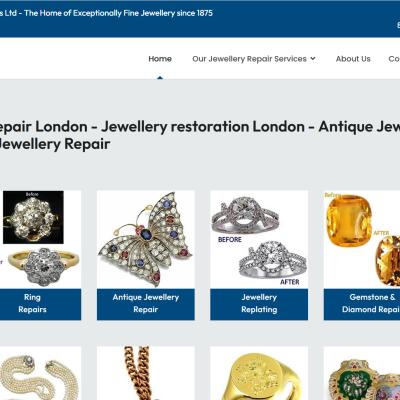Click the chevron beside Jewellery Repair Services
This screenshot has width=400, height=400.
pos(313,59)
